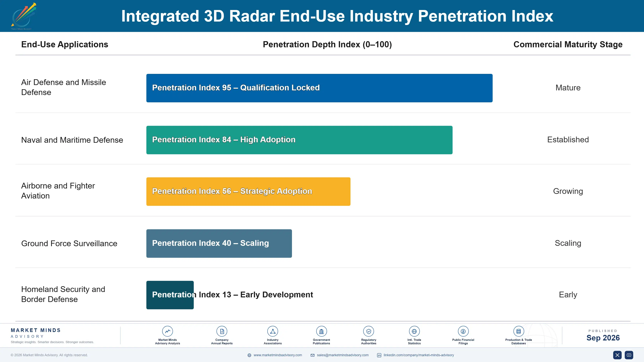Click the page title Integrated 3D Radar heading
Screen dimensions: 644x362
pyautogui.click(x=337, y=16)
